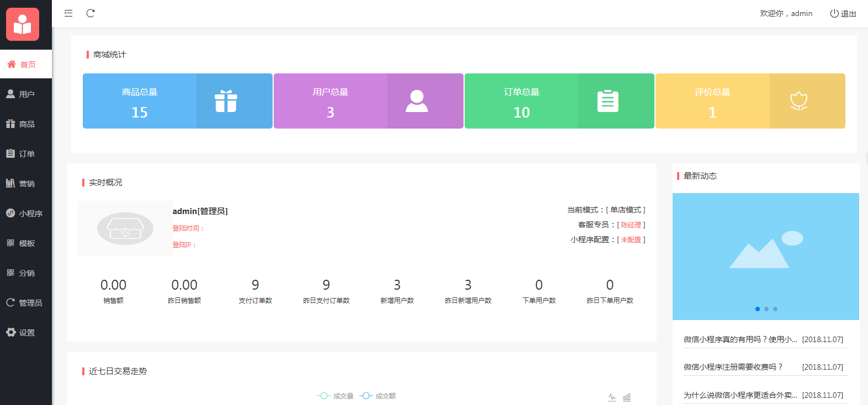Click the 最新动态 panel heading

point(700,176)
